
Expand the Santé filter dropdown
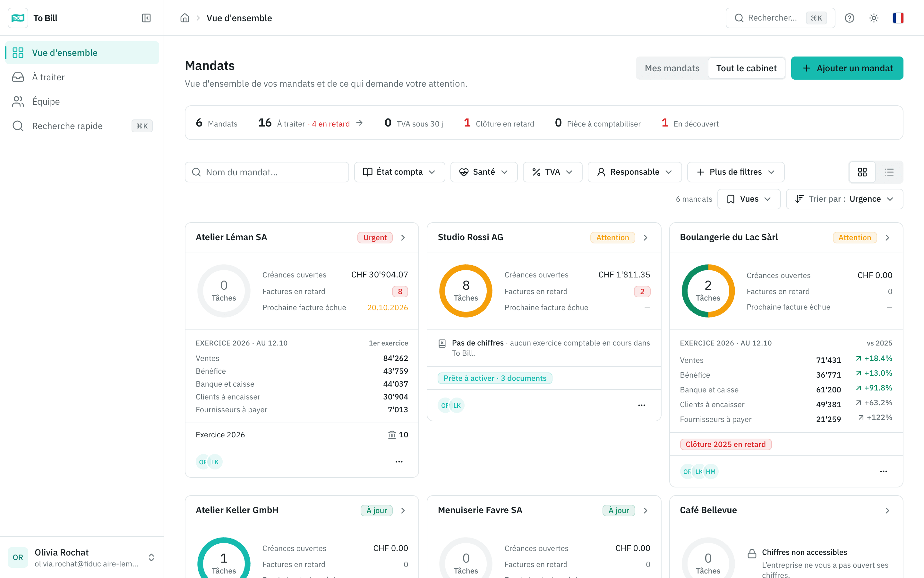click(484, 172)
